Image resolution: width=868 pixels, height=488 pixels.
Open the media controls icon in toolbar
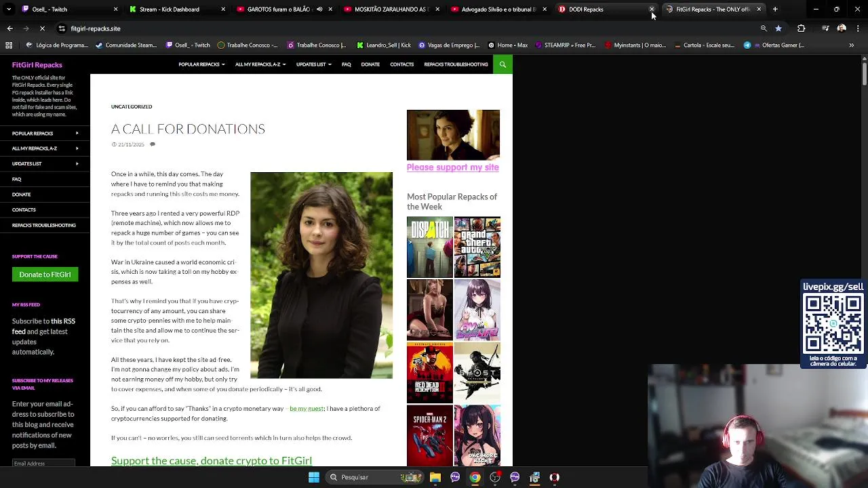[825, 28]
